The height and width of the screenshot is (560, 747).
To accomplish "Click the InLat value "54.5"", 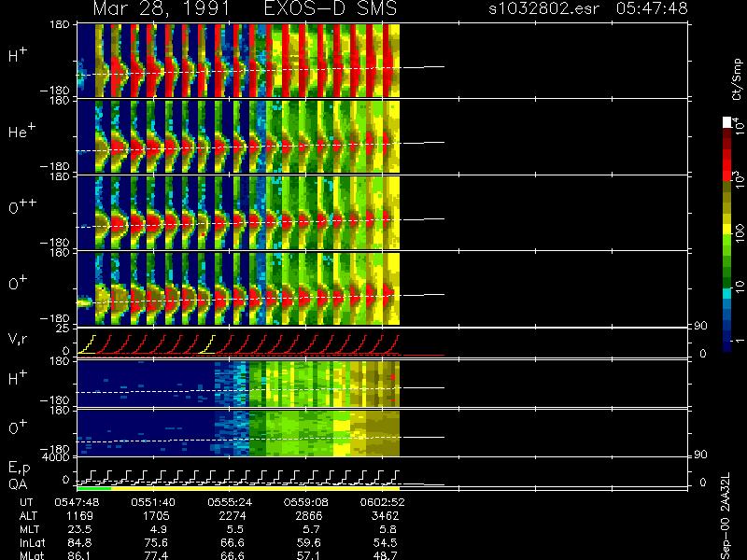I will click(386, 543).
